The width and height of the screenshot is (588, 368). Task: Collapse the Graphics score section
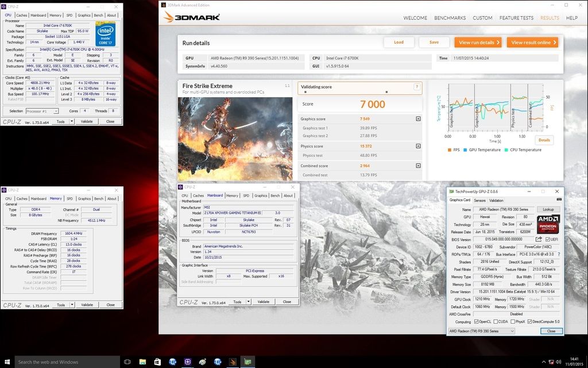pyautogui.click(x=418, y=119)
